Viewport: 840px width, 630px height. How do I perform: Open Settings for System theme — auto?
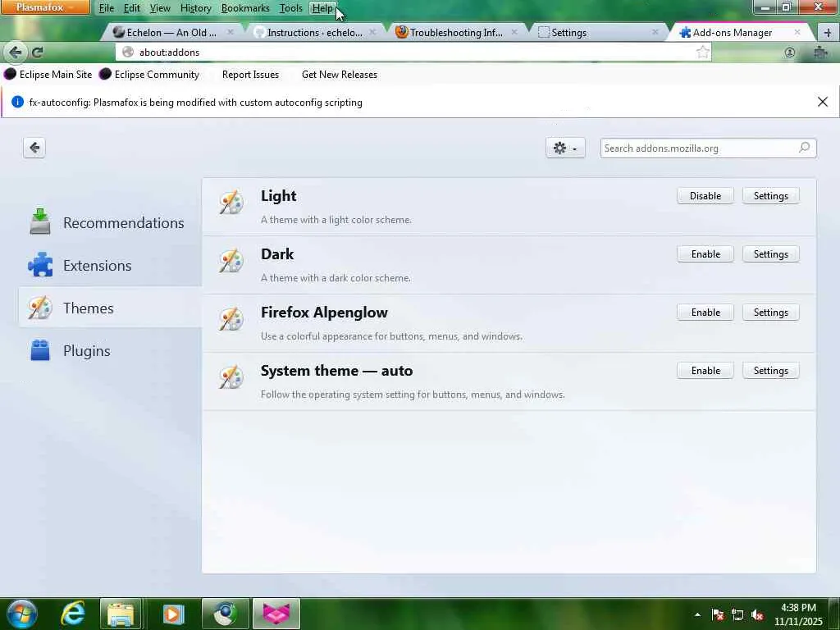(770, 371)
